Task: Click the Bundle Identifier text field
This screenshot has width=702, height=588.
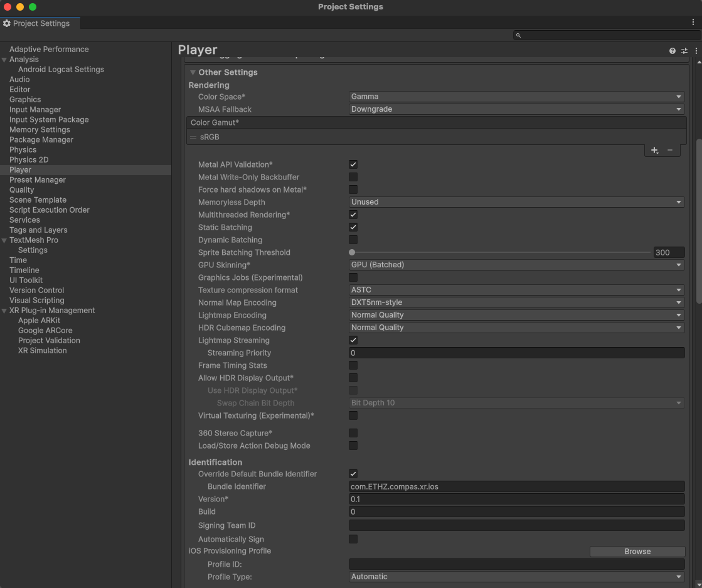Action: coord(516,486)
